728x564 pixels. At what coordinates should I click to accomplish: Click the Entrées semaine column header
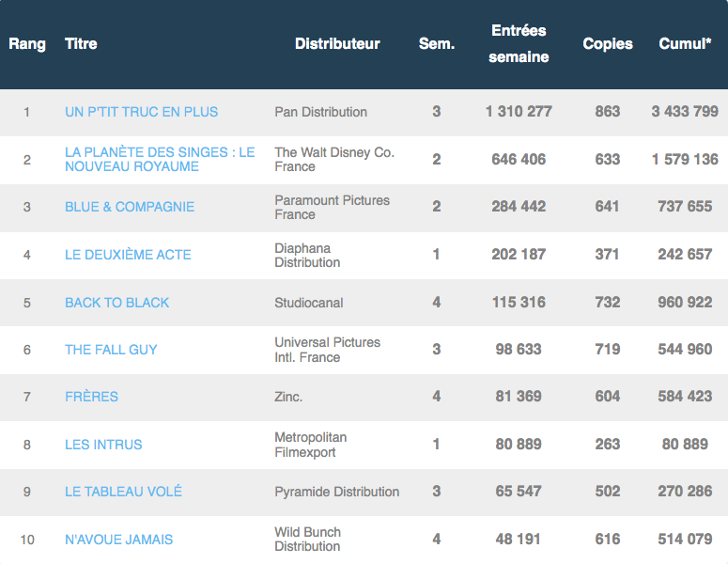tap(519, 44)
